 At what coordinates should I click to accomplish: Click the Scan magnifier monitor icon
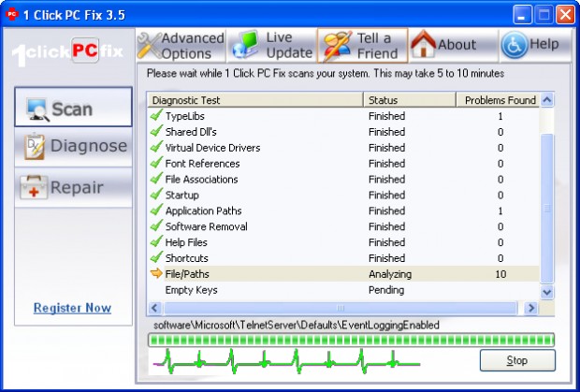point(37,109)
